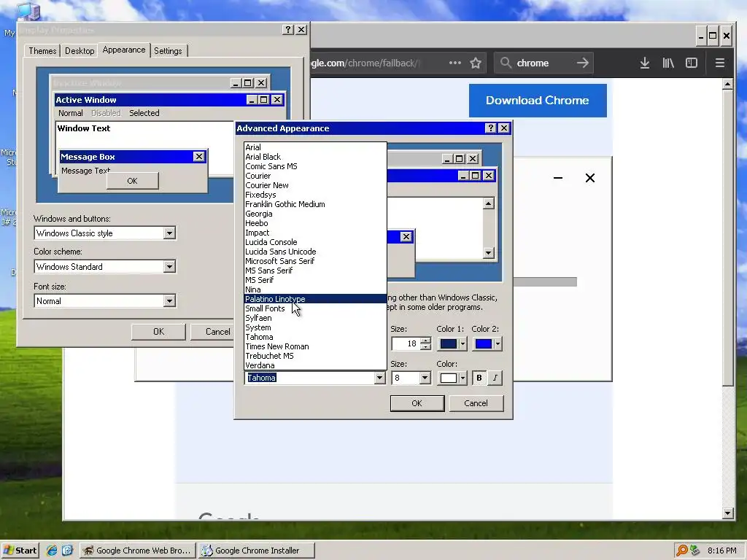Select Tahoma in font list
The height and width of the screenshot is (560, 747).
coord(315,337)
